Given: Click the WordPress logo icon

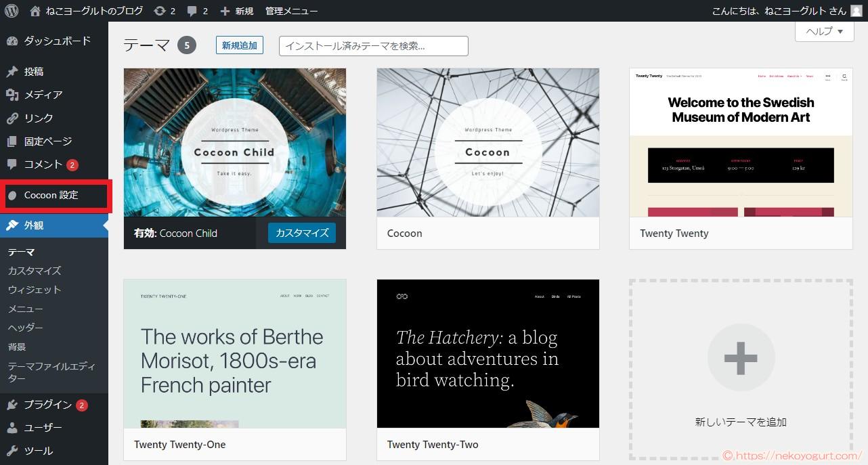Looking at the screenshot, I should coord(12,11).
